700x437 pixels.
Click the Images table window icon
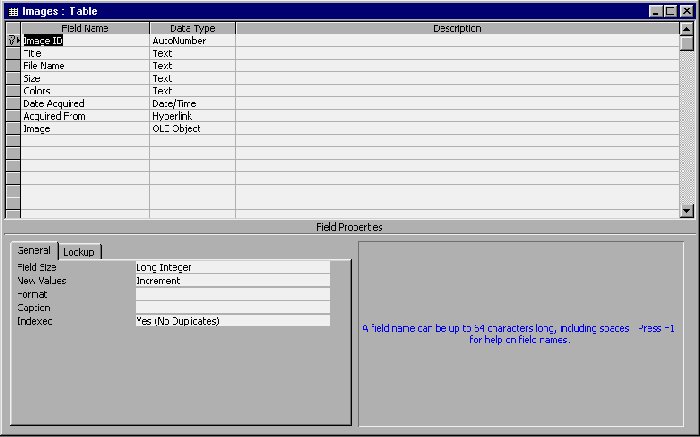12,10
